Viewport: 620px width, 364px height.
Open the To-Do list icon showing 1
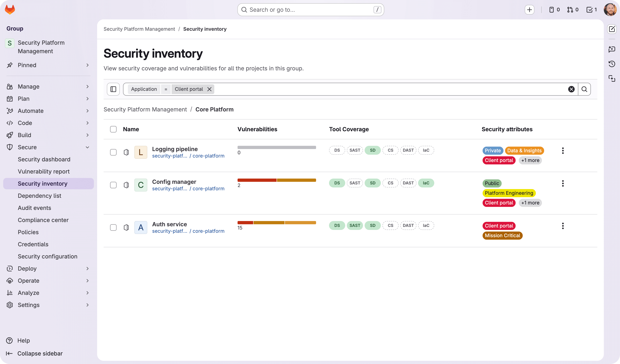591,10
